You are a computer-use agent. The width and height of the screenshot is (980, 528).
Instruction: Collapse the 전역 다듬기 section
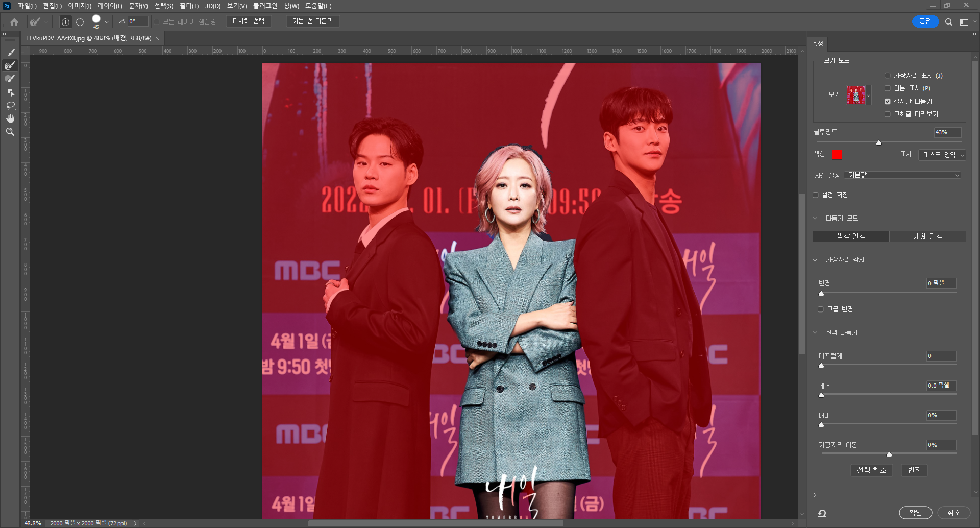[x=815, y=332]
